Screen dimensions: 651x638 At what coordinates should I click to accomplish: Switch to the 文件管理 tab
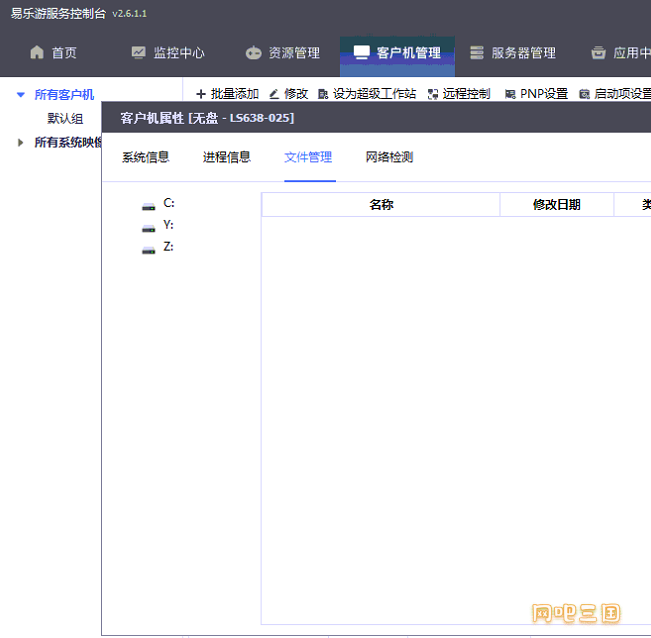point(308,157)
